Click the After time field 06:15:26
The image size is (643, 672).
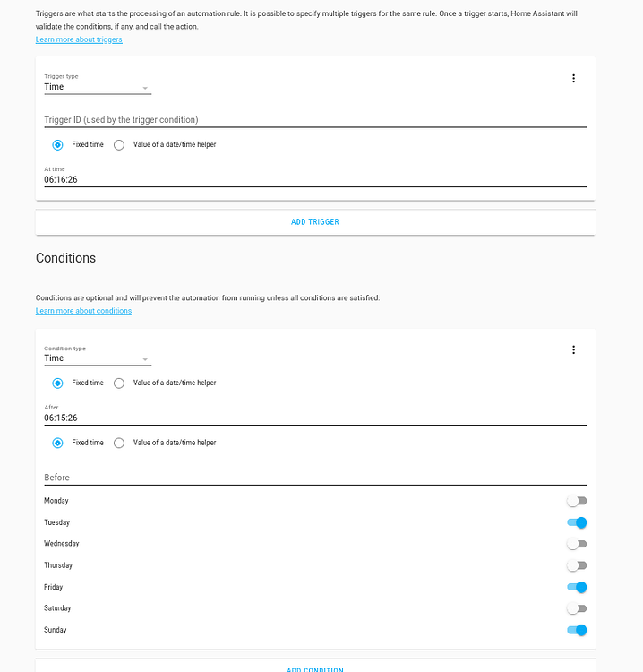[x=315, y=415]
